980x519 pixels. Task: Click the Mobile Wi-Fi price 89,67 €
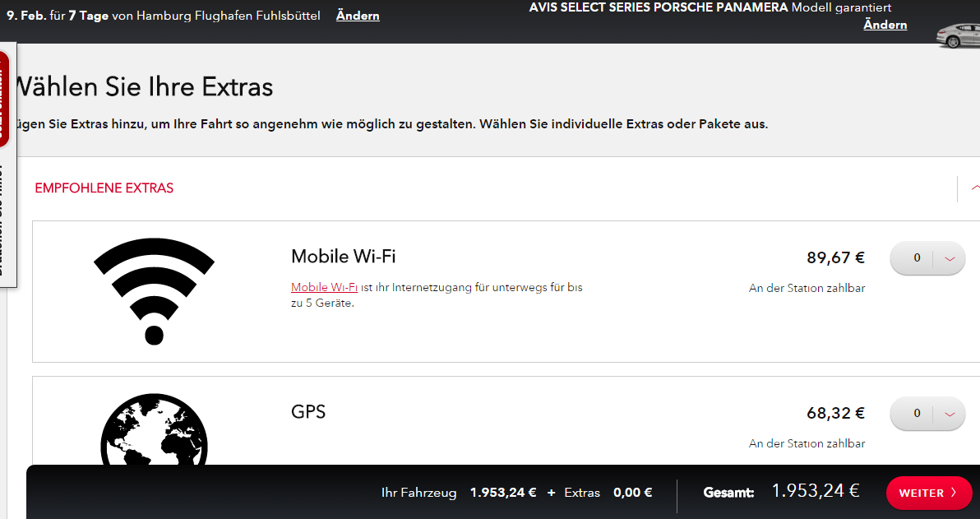click(835, 258)
